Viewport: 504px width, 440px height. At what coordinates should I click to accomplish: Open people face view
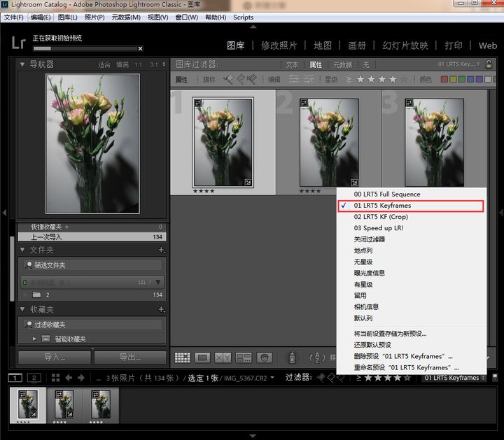264,357
